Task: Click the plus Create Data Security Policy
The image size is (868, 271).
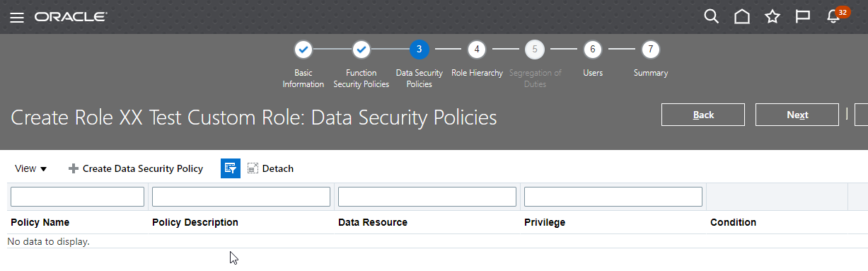Action: point(135,168)
